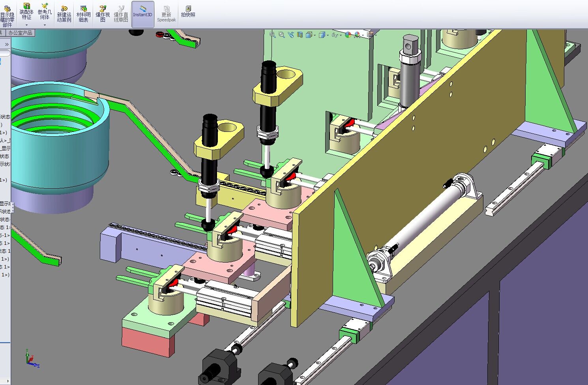Create an 爆炸视图

coord(103,14)
